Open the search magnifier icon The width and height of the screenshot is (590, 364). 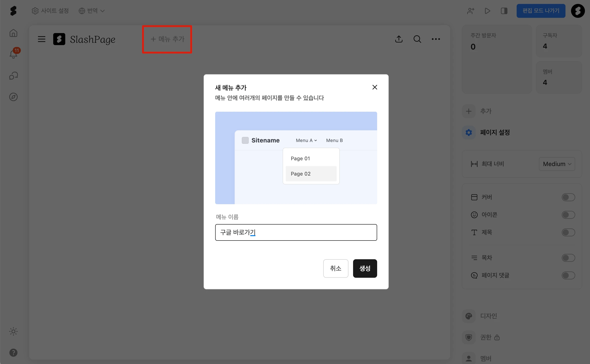pos(417,39)
